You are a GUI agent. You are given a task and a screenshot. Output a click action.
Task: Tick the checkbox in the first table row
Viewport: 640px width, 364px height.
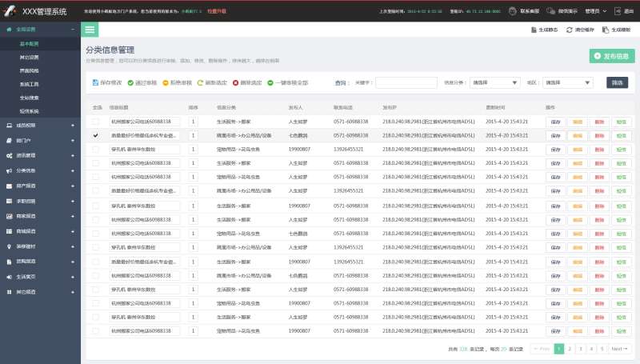point(96,122)
